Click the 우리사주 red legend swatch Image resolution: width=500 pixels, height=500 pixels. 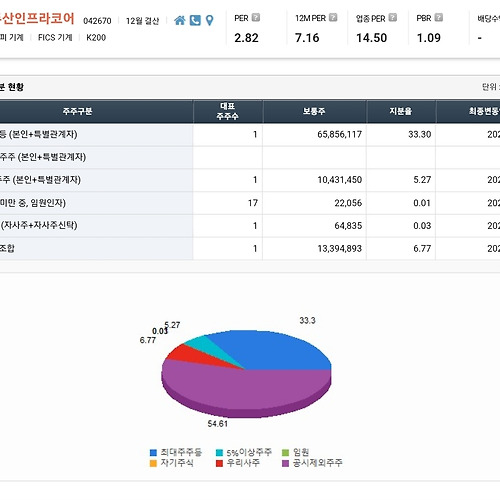tap(219, 463)
